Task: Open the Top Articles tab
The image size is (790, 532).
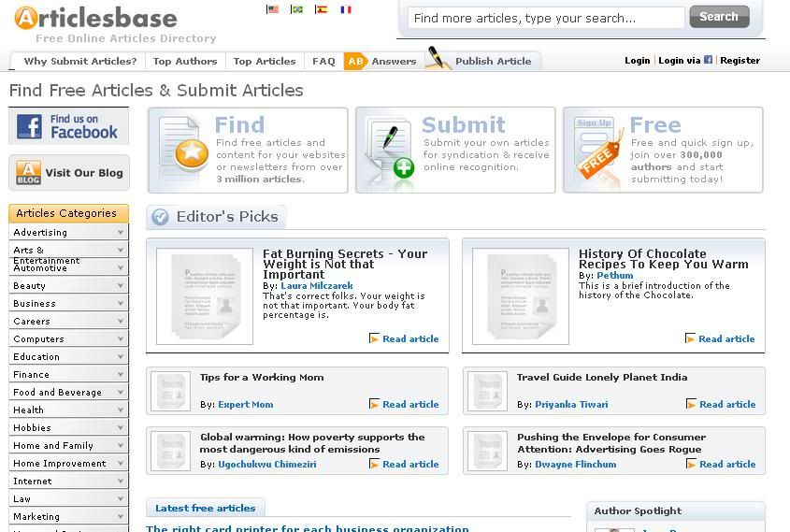Action: click(265, 61)
